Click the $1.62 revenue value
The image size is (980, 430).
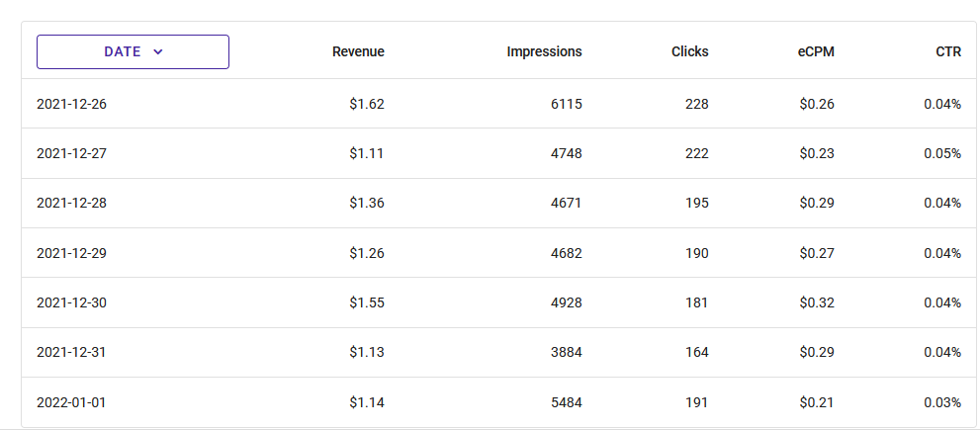coord(366,104)
